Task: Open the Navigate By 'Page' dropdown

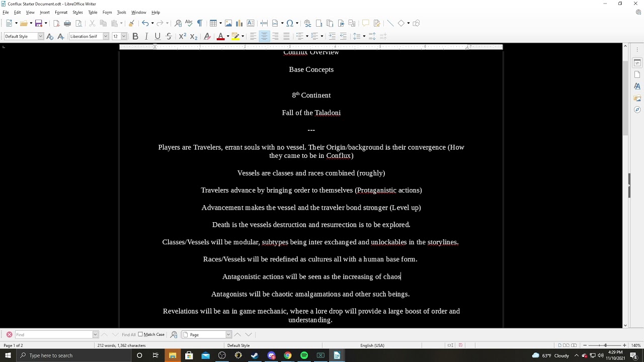Action: point(228,334)
